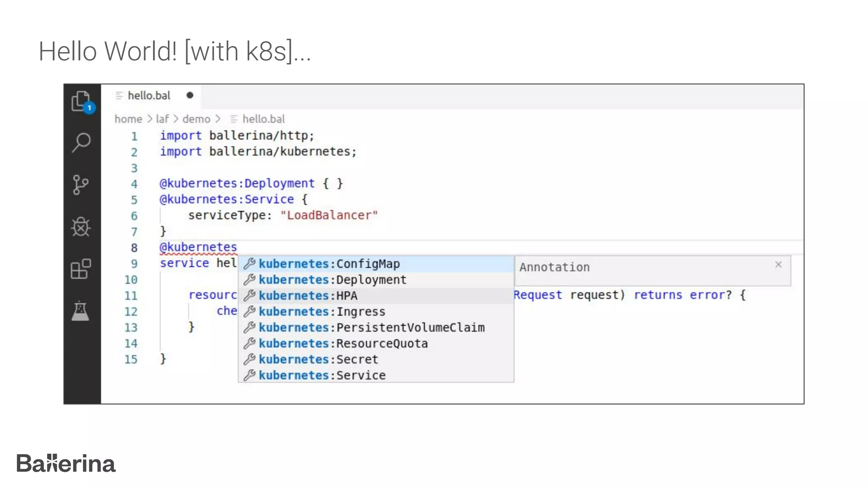Select kubernetes:PersistentVolumeClaim suggestion
This screenshot has height=488, width=868.
[x=371, y=327]
